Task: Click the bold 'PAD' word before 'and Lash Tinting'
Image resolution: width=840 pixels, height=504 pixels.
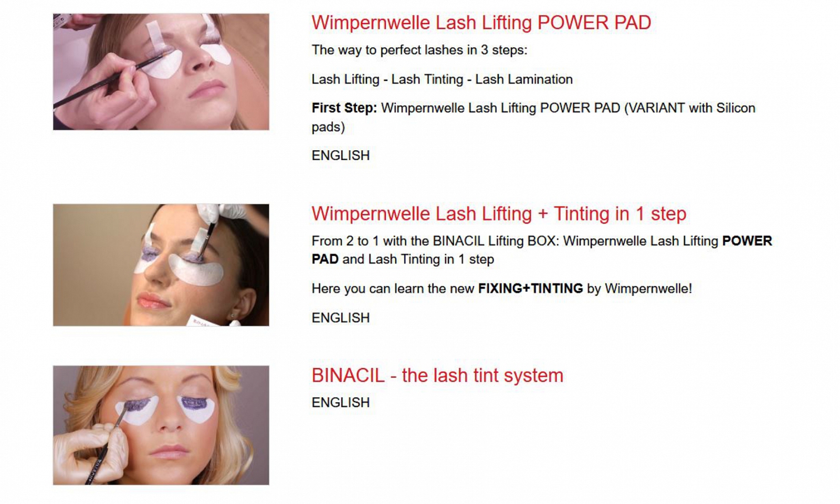Action: [x=325, y=259]
